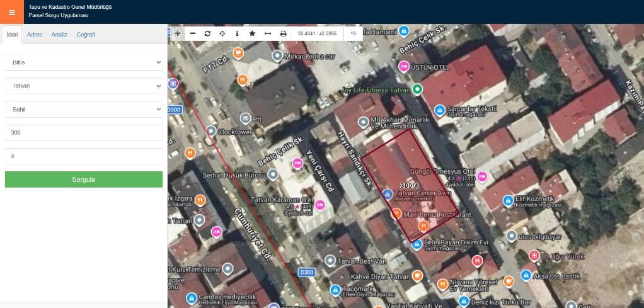Click the green Sorgula button
The width and height of the screenshot is (644, 308).
84,180
